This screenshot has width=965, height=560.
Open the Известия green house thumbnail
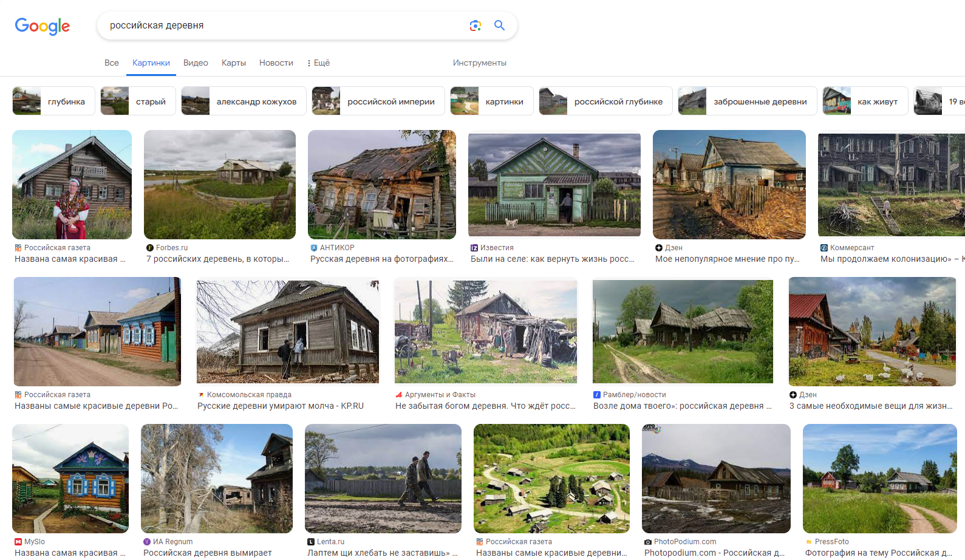[554, 185]
